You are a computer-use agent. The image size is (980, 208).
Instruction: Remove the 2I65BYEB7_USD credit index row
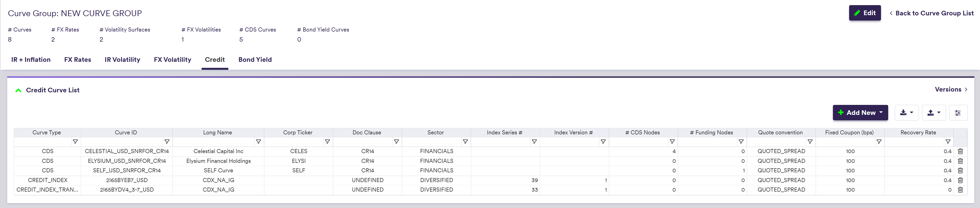pyautogui.click(x=960, y=180)
